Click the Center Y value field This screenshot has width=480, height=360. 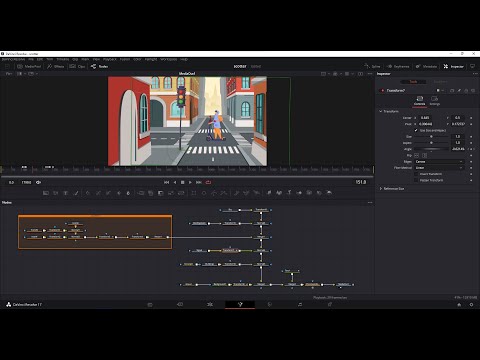(x=458, y=118)
